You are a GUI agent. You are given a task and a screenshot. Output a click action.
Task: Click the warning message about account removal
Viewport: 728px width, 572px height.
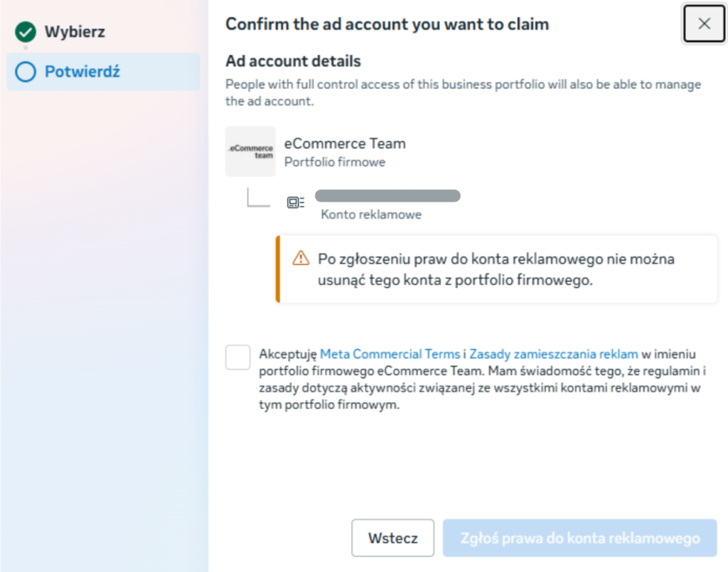pos(496,269)
